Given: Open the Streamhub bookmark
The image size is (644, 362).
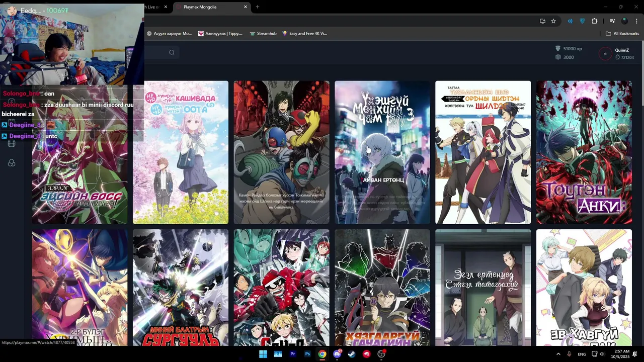Looking at the screenshot, I should click(x=263, y=34).
